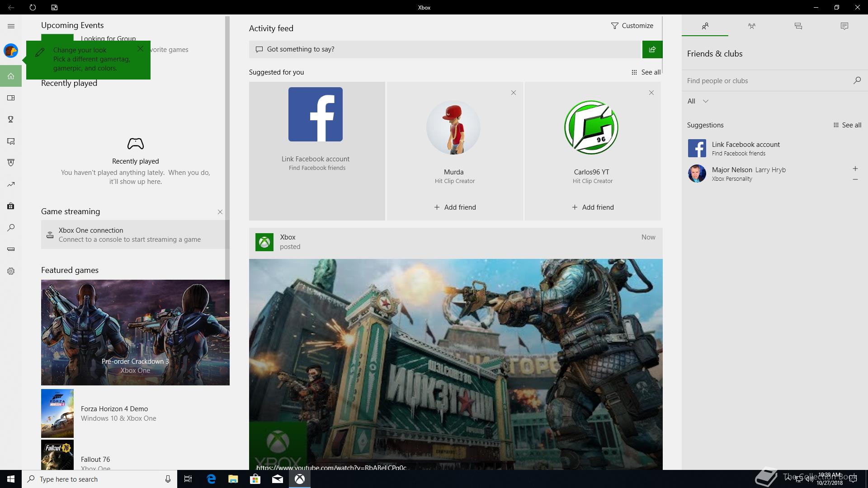
Task: Click Find people or clubs field
Action: [x=769, y=81]
